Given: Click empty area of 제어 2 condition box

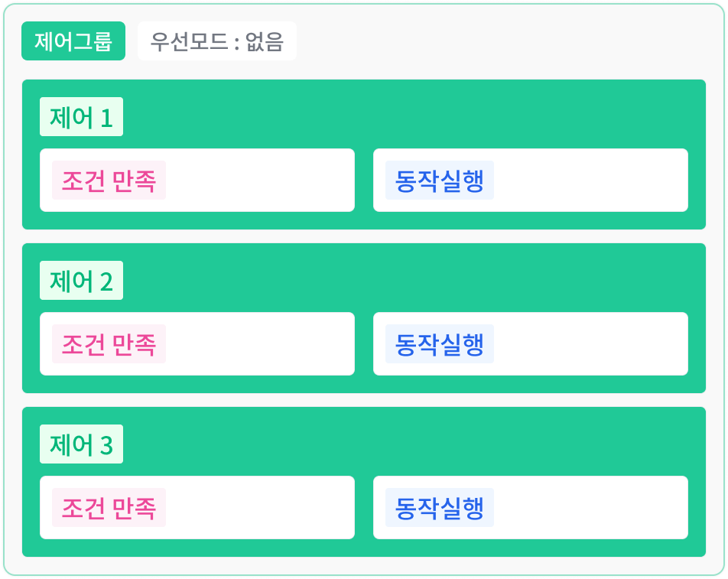Looking at the screenshot, I should tap(260, 344).
